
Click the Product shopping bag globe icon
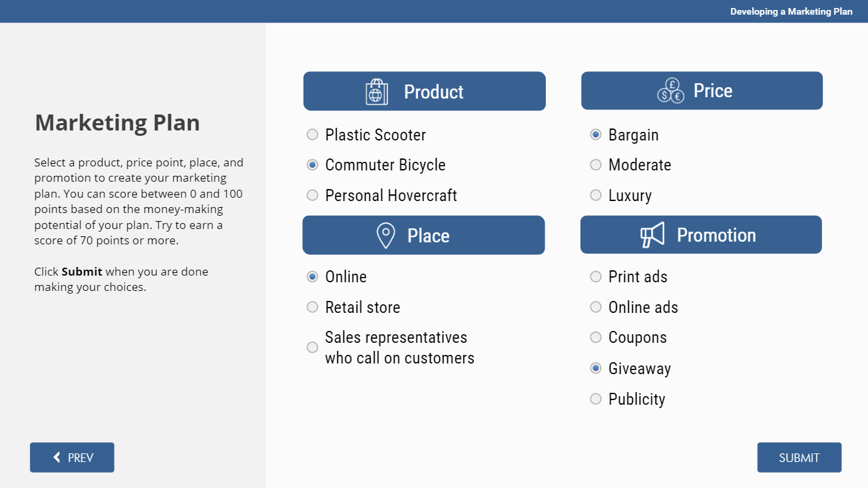click(376, 92)
